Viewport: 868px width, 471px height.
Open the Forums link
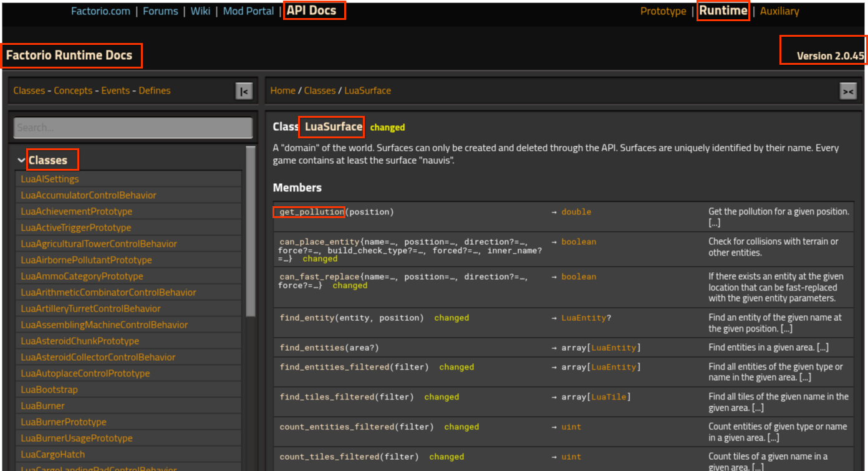coord(160,11)
